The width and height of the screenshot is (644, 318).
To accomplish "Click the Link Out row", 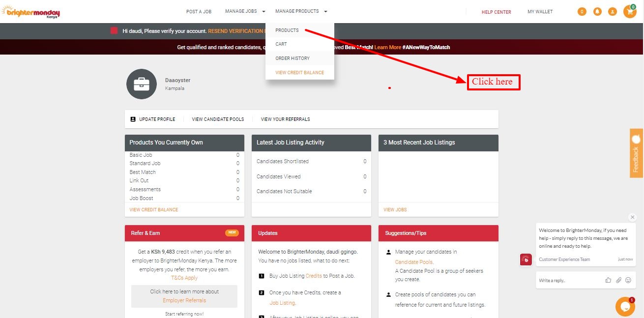I will [x=184, y=180].
